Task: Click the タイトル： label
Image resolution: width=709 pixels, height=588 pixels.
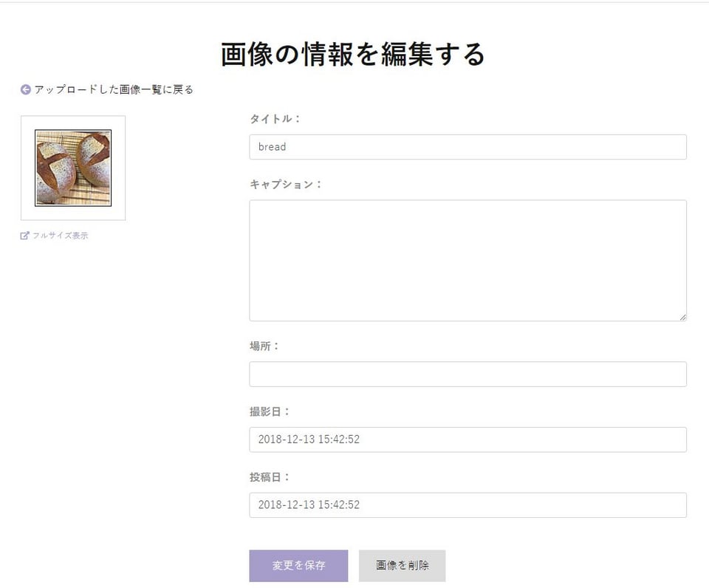Action: (x=275, y=119)
